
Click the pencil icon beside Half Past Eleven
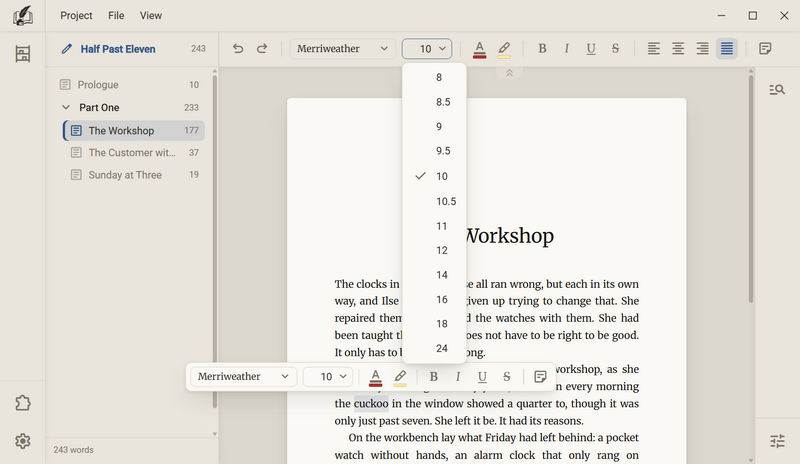click(66, 49)
